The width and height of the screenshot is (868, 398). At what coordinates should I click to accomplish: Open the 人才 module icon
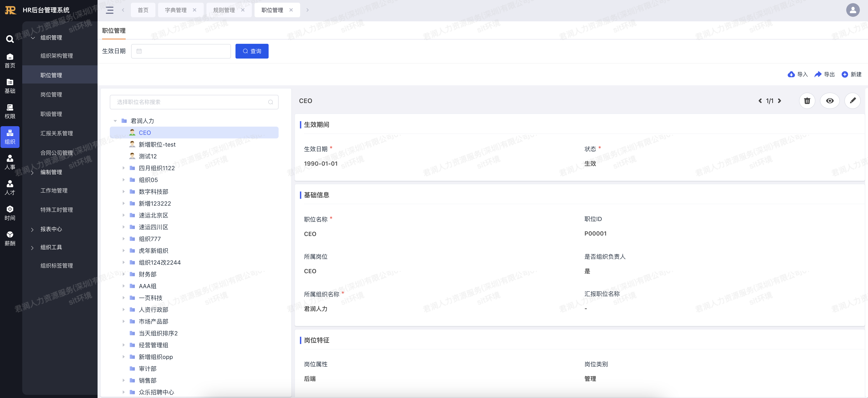pos(10,188)
